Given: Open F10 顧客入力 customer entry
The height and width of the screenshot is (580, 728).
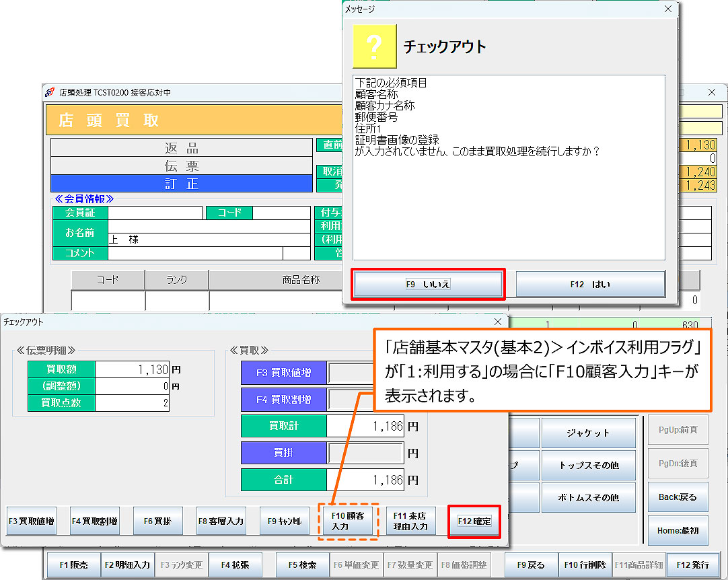Looking at the screenshot, I should coord(348,521).
